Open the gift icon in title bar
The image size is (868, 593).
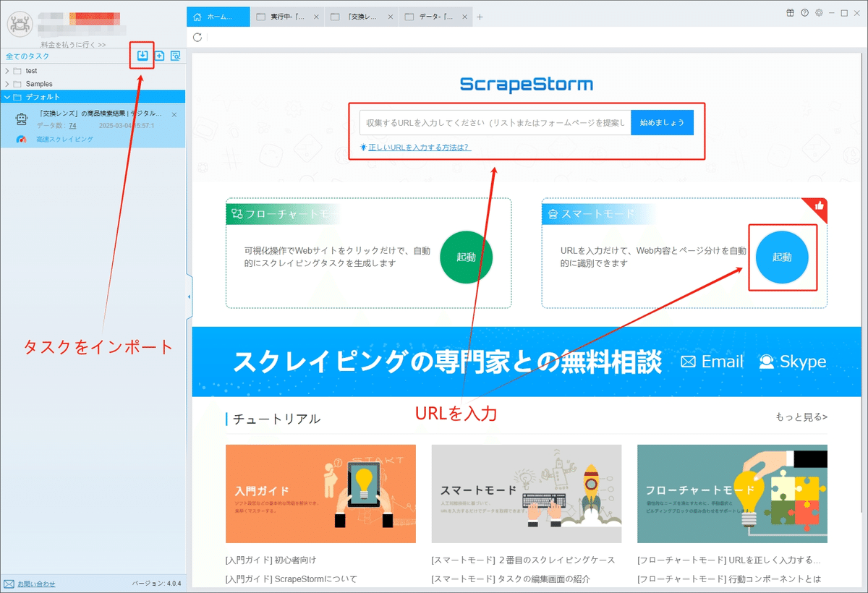tap(791, 12)
